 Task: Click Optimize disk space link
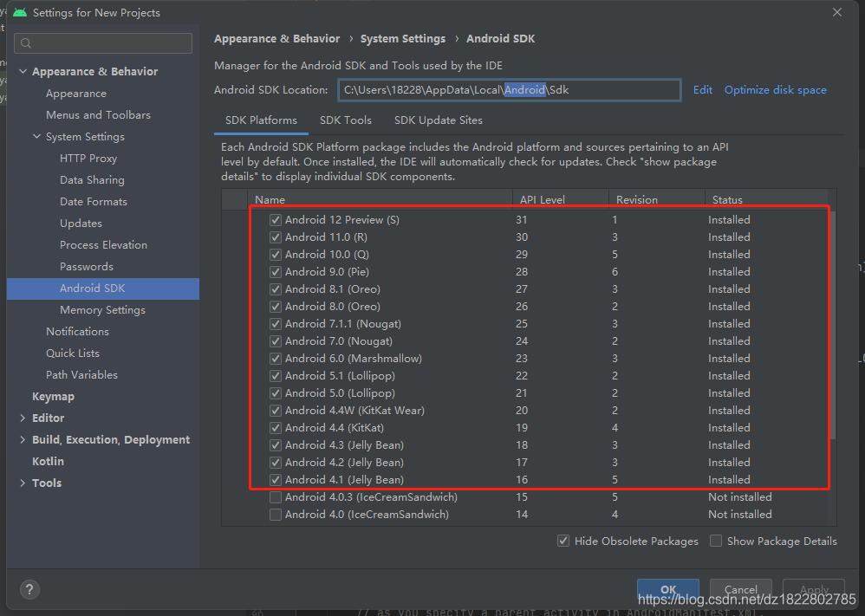click(775, 90)
